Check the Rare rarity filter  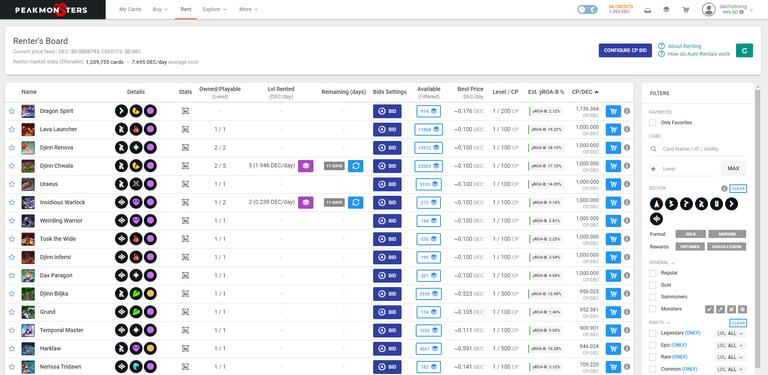[652, 357]
